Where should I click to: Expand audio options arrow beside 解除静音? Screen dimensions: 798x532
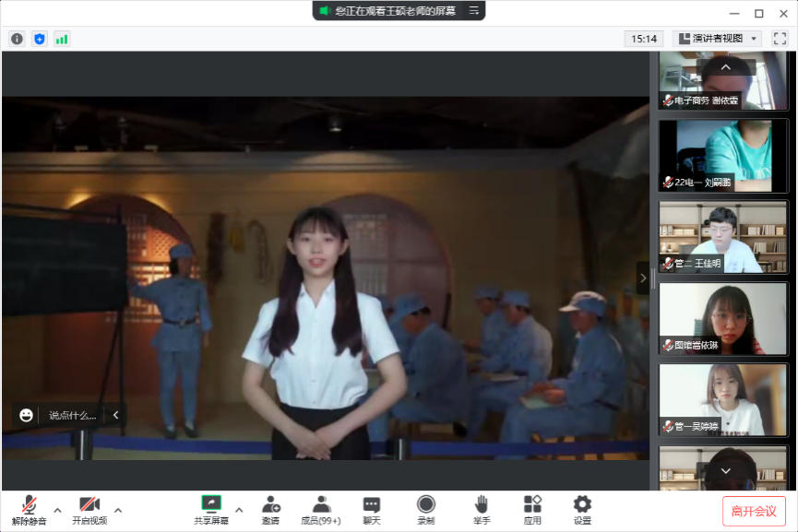coord(57,509)
